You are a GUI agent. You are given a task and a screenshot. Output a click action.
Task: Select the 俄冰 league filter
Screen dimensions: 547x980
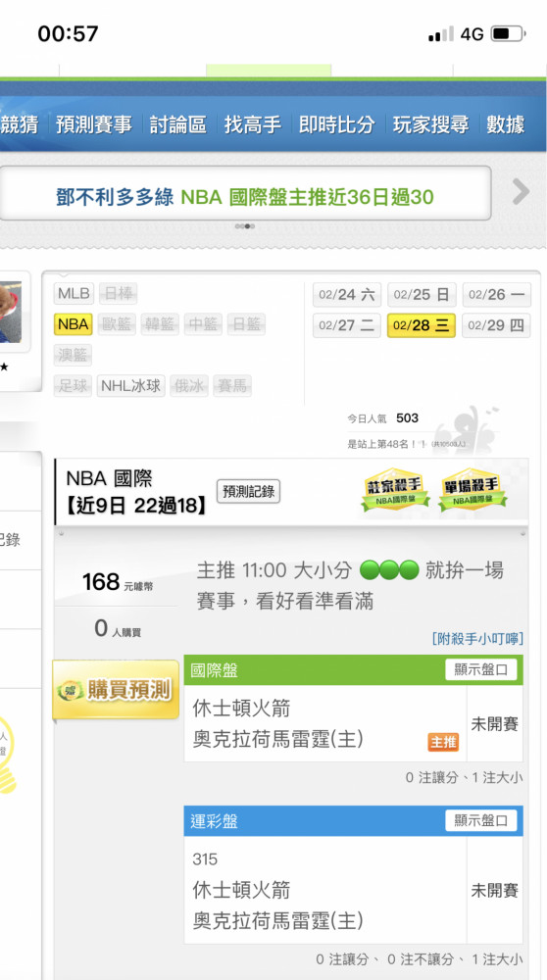(x=189, y=386)
